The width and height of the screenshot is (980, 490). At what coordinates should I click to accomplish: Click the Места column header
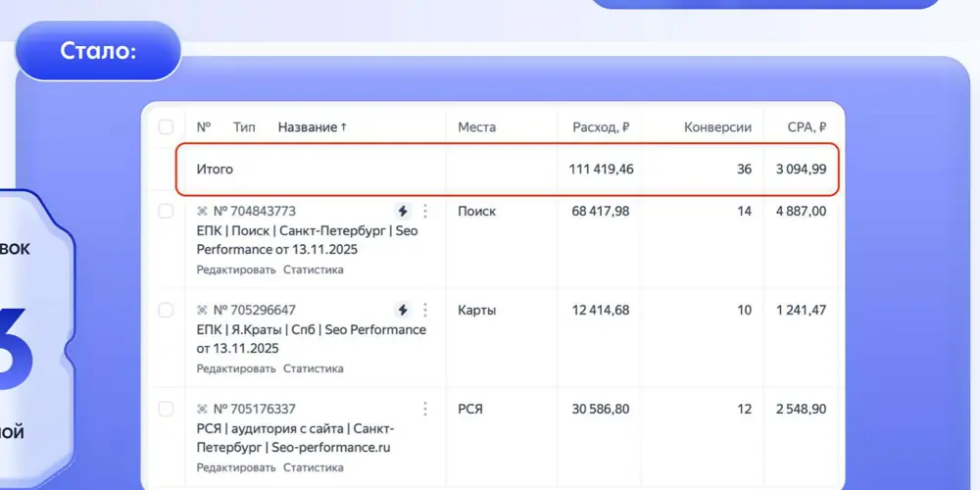click(477, 127)
